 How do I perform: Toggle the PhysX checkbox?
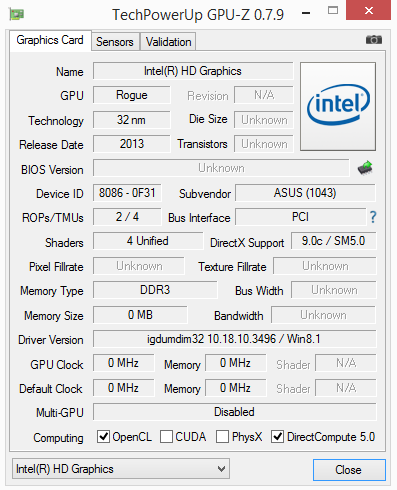pos(222,436)
